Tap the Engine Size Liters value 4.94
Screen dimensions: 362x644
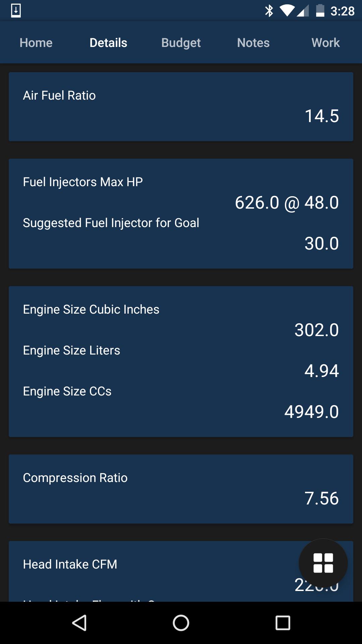[x=322, y=371]
